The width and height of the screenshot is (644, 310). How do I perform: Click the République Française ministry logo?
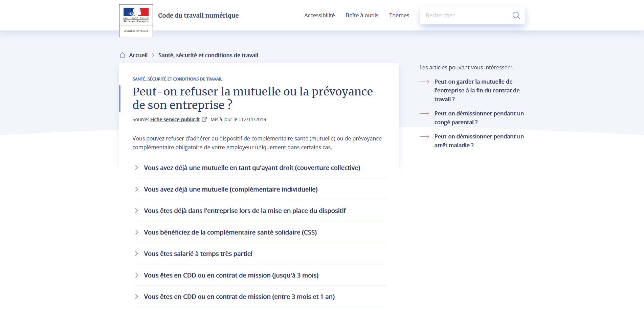click(136, 21)
